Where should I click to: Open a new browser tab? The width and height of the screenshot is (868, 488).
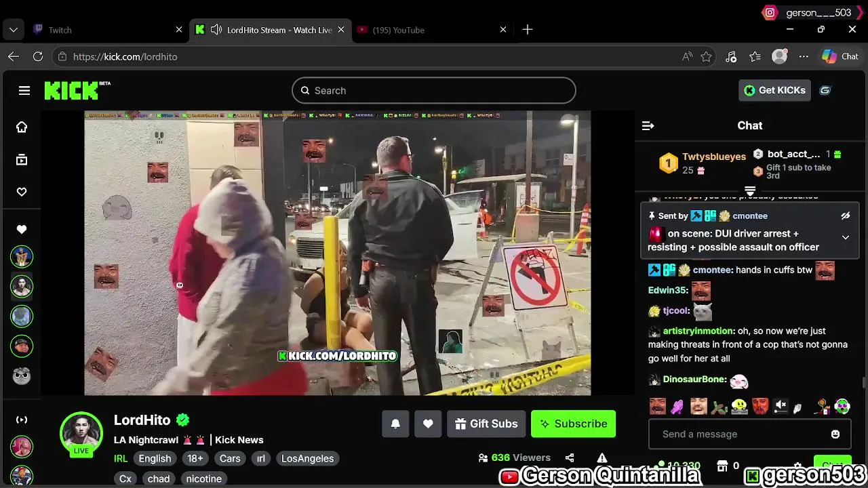tap(528, 30)
